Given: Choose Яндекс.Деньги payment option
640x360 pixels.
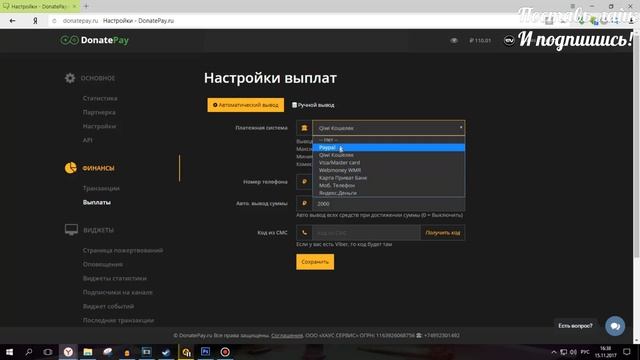Looking at the screenshot, I should click(x=389, y=193).
